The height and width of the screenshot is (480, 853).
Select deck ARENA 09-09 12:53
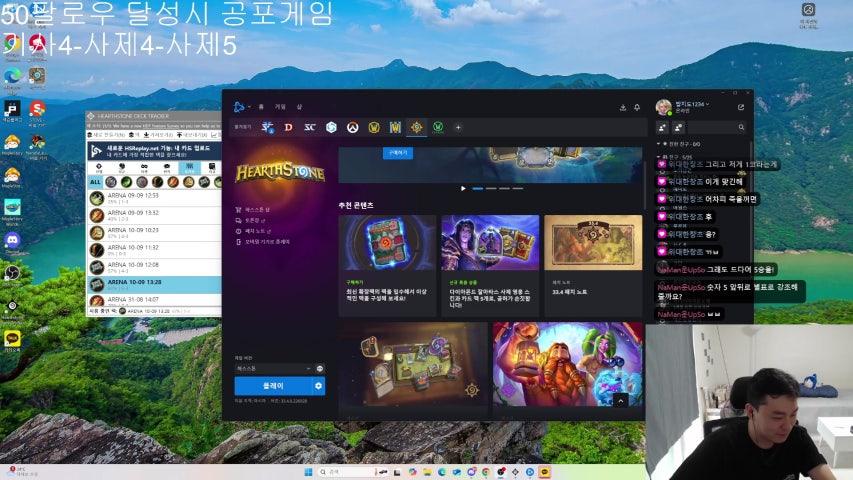pyautogui.click(x=154, y=198)
